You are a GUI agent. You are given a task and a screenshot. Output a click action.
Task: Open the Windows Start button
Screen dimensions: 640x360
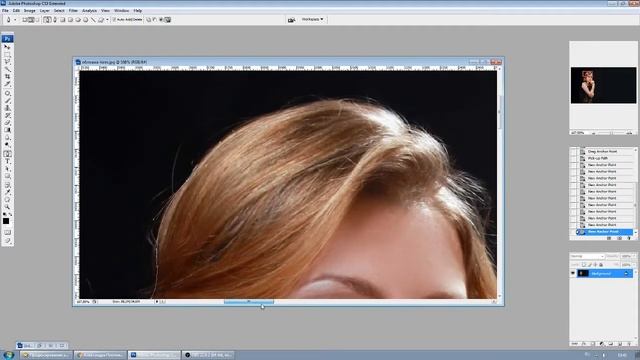click(x=8, y=355)
